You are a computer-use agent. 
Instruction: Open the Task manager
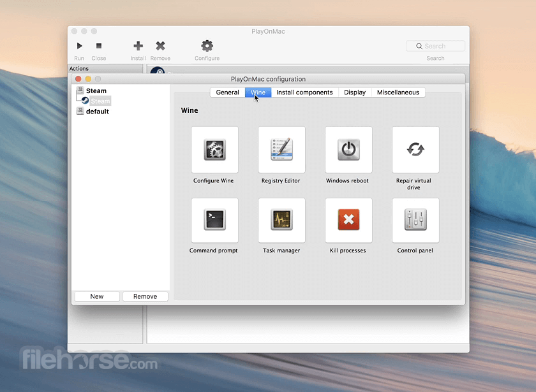pyautogui.click(x=281, y=221)
